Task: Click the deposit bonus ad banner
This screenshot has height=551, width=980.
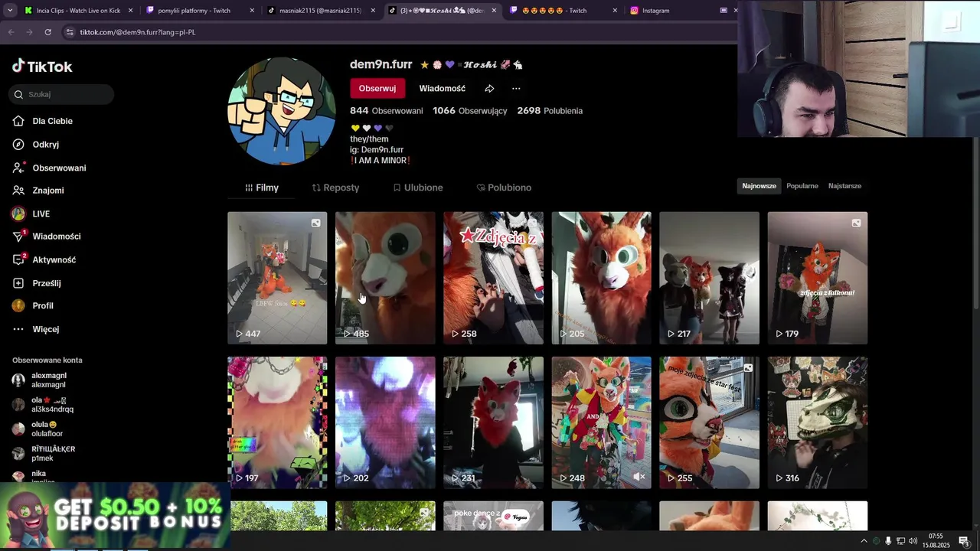Action: [115, 516]
